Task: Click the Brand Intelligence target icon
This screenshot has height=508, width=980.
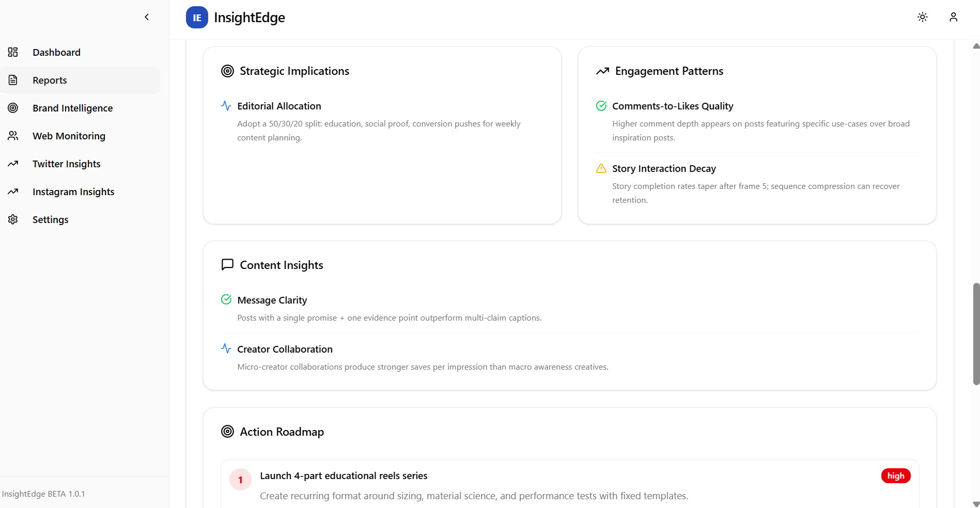Action: tap(13, 107)
